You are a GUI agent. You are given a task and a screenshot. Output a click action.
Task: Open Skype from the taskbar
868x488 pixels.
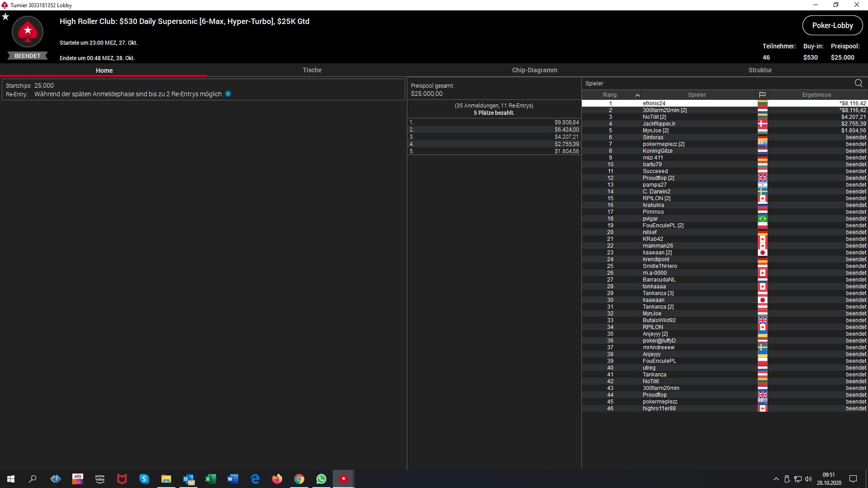coord(144,479)
